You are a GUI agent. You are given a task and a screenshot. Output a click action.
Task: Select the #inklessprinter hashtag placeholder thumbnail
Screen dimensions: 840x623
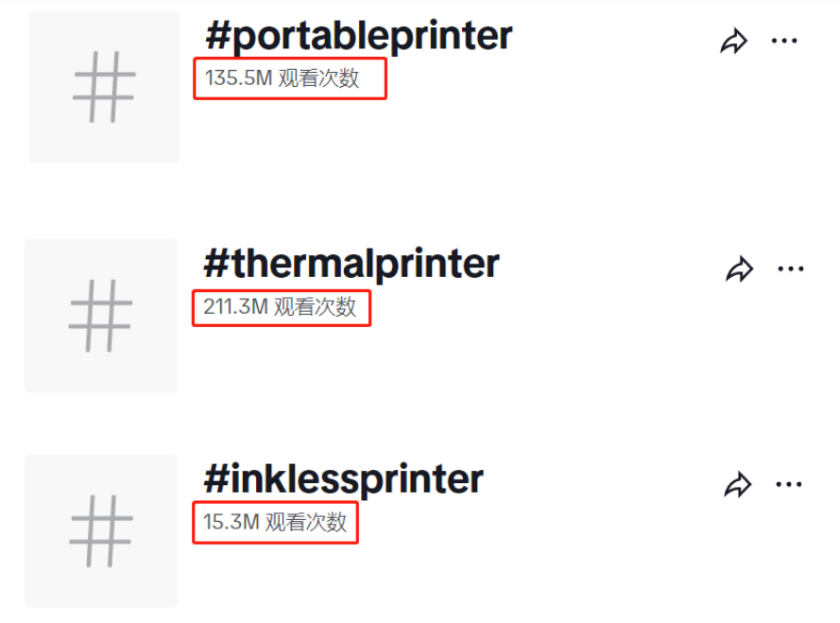coord(101,531)
